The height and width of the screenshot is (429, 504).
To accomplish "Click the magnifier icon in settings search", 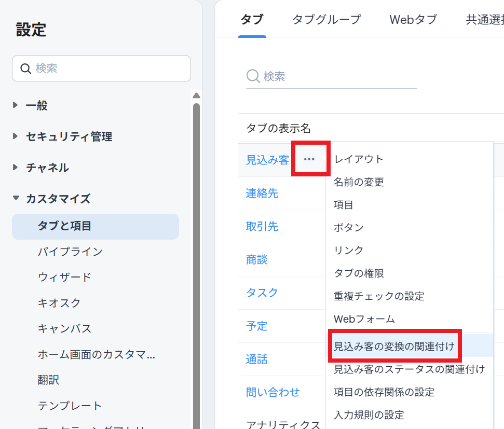I will tap(26, 68).
